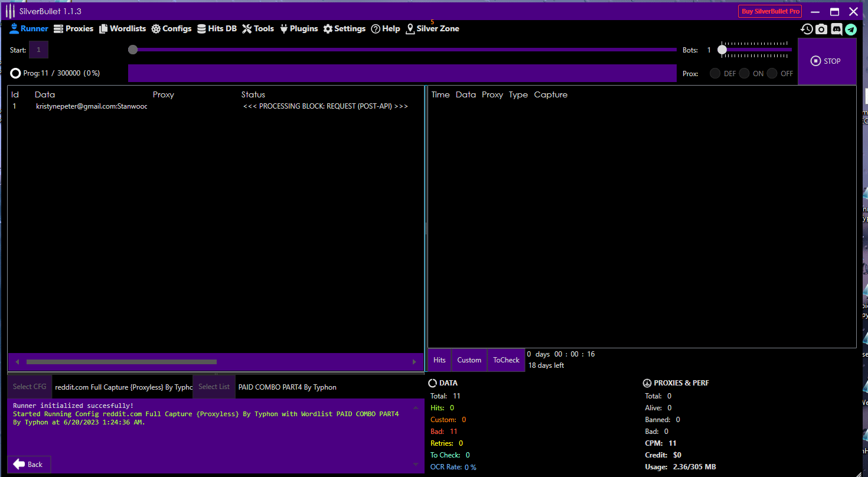Open the Silver Zone section
868x477 pixels.
432,28
